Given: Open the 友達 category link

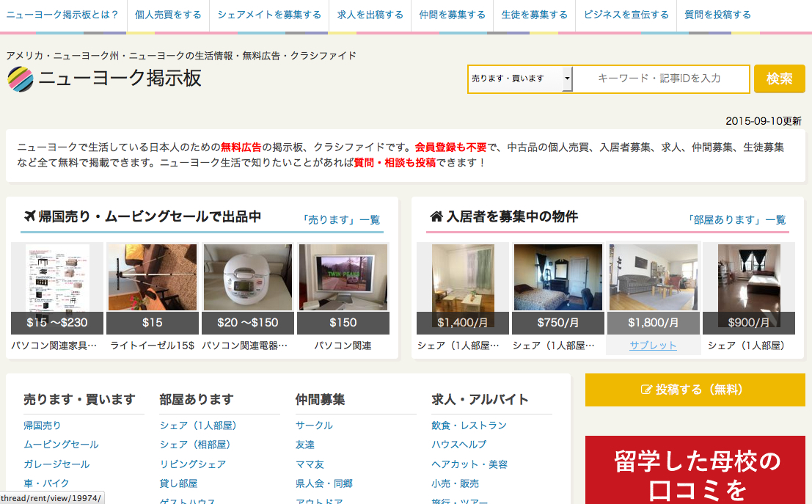Looking at the screenshot, I should (305, 445).
